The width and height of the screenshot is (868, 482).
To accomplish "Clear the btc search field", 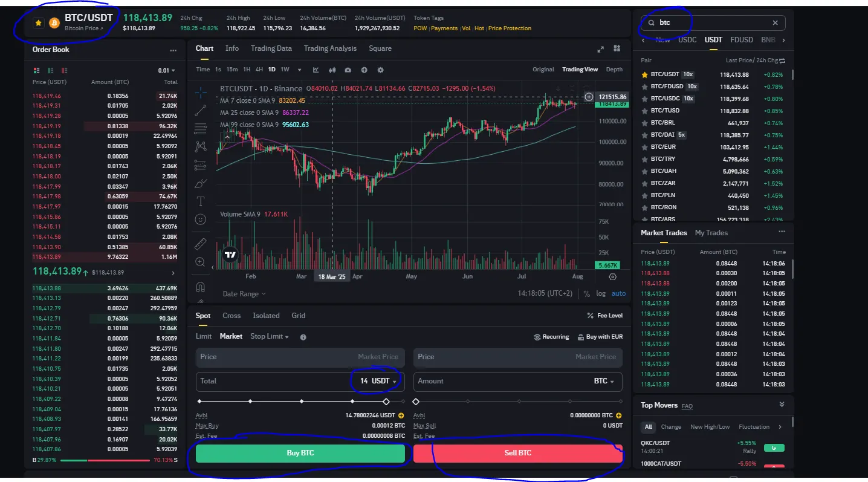I will coord(776,23).
